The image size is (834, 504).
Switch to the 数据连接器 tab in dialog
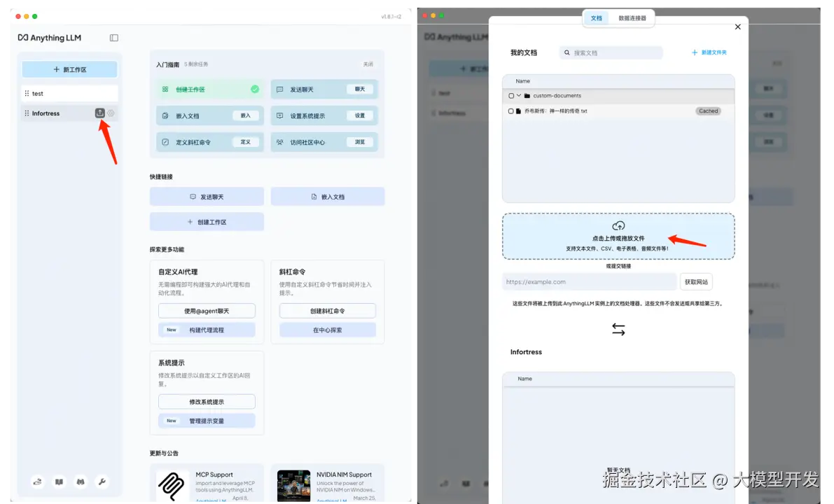[x=632, y=18]
